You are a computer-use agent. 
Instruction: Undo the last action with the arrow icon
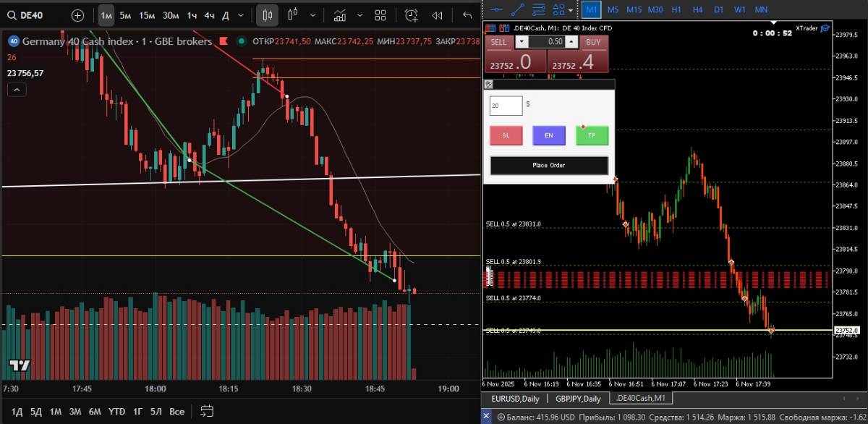[x=467, y=15]
